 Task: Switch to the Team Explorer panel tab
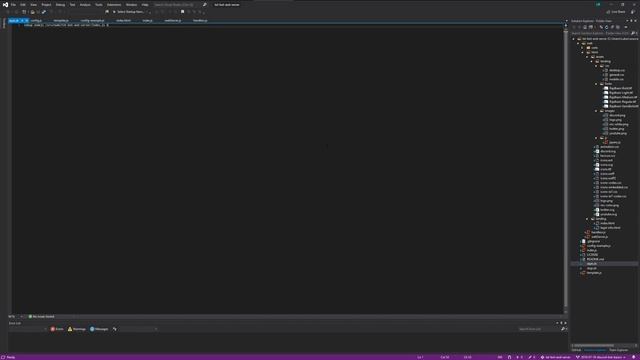[618, 350]
